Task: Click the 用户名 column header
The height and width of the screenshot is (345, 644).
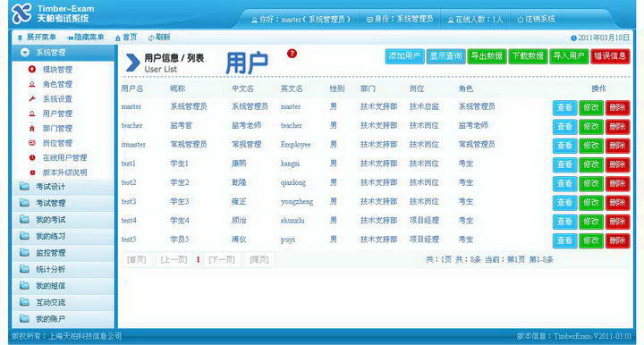Action: pyautogui.click(x=132, y=88)
